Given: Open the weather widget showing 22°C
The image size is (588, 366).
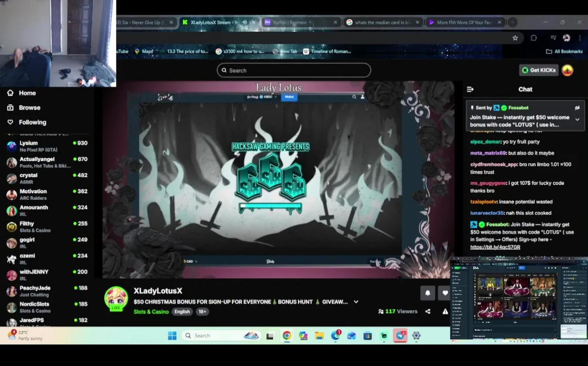Looking at the screenshot, I should [x=25, y=335].
